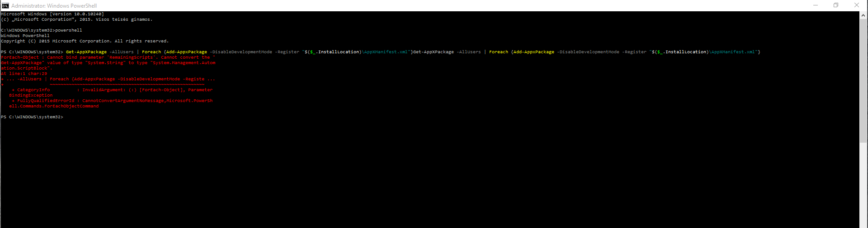
Task: Click the first 'Get-AppXPackage' command text
Action: point(86,52)
